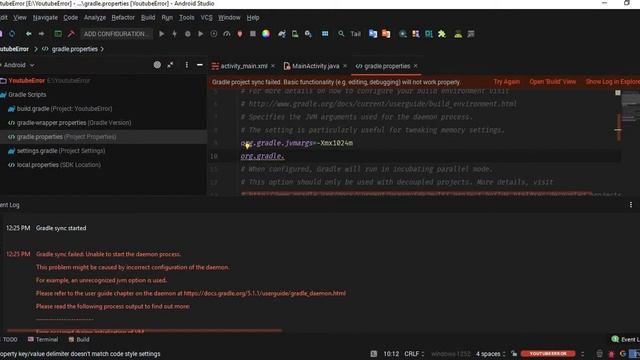Open the Terminal tool window
The width and height of the screenshot is (640, 360).
(x=43, y=339)
